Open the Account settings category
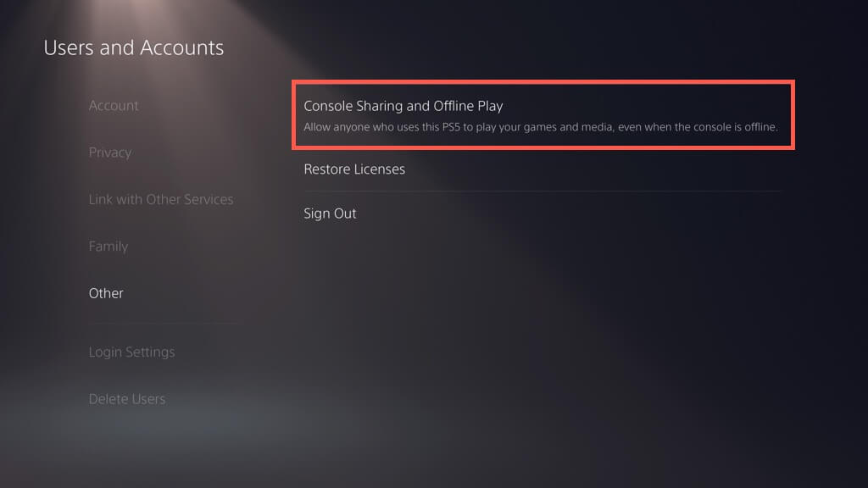868x488 pixels. [114, 106]
